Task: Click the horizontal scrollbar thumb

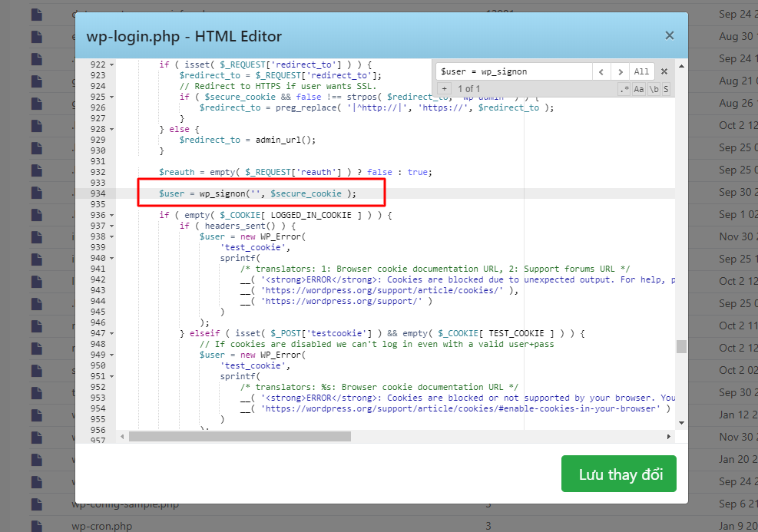Action: pyautogui.click(x=240, y=436)
